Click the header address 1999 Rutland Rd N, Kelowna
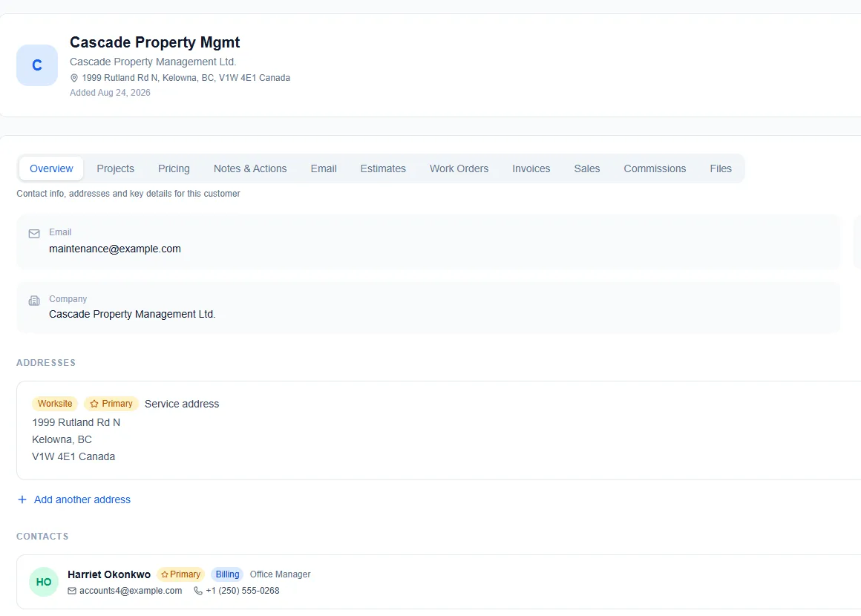This screenshot has width=861, height=616. (x=186, y=78)
